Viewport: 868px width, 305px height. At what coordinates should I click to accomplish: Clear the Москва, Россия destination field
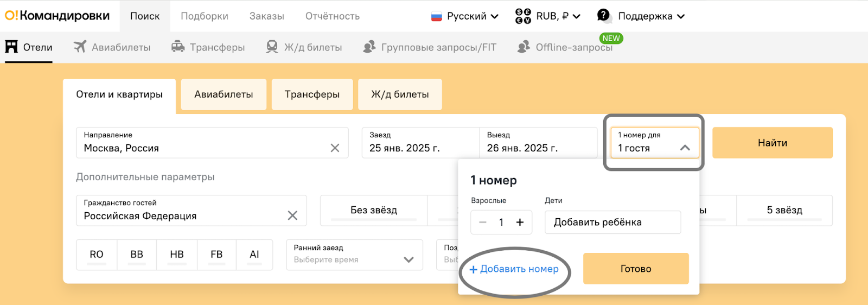pos(335,148)
